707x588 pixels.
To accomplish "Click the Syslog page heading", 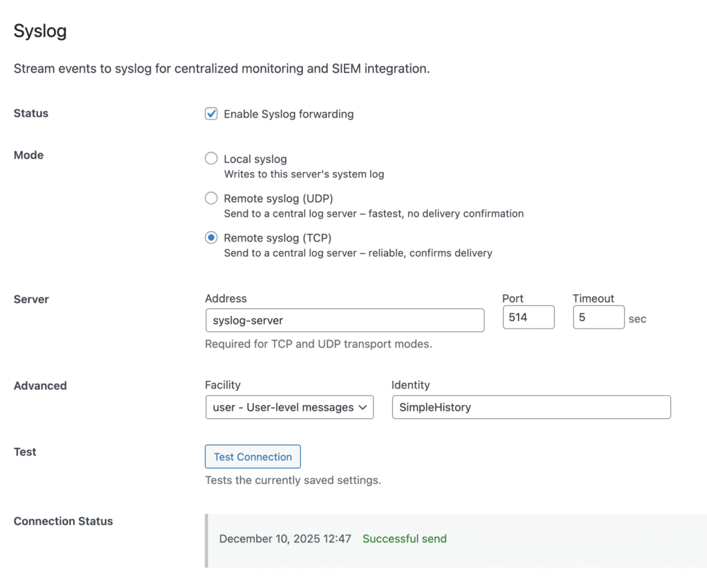I will (x=40, y=32).
